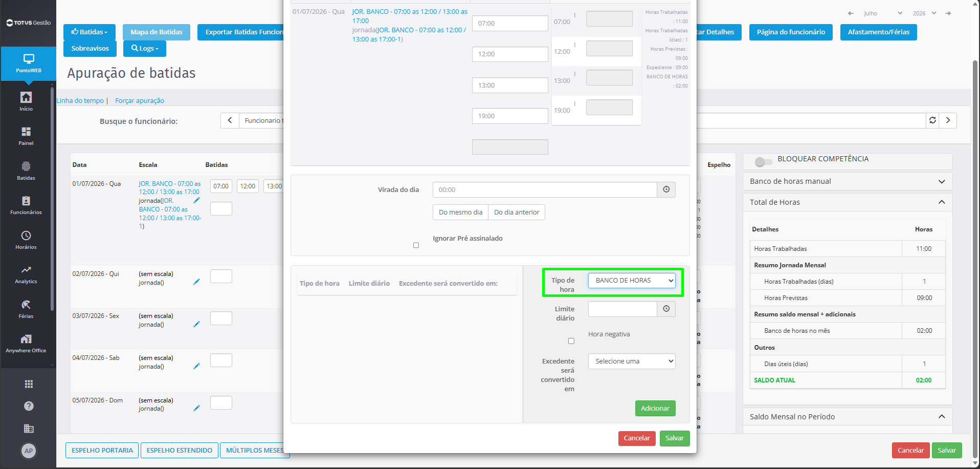980x469 pixels.
Task: Open Tipo de hora dropdown
Action: coord(632,281)
